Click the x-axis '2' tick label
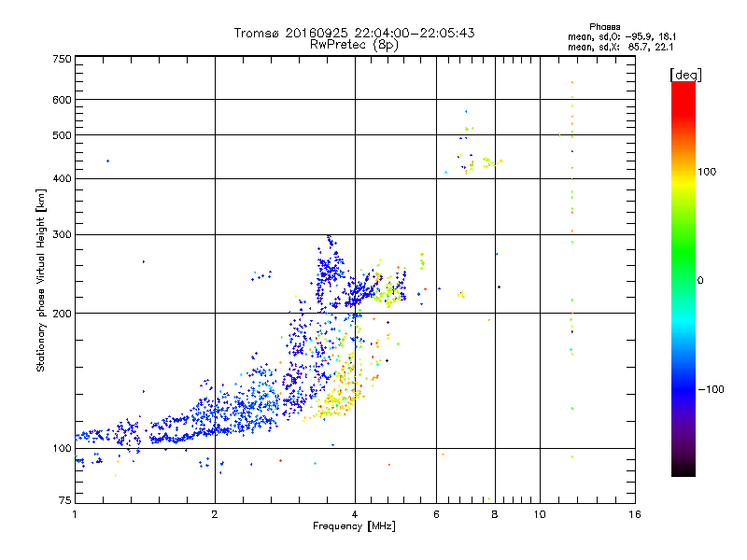 [215, 514]
